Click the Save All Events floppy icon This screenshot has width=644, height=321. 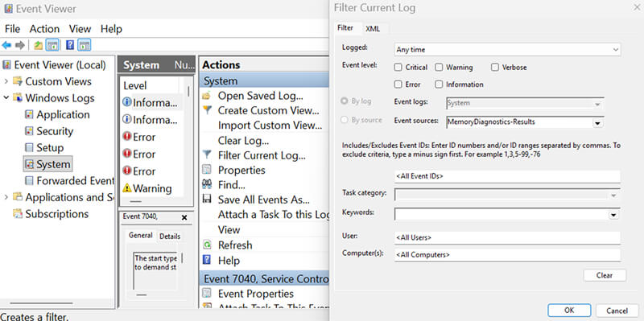coord(207,200)
